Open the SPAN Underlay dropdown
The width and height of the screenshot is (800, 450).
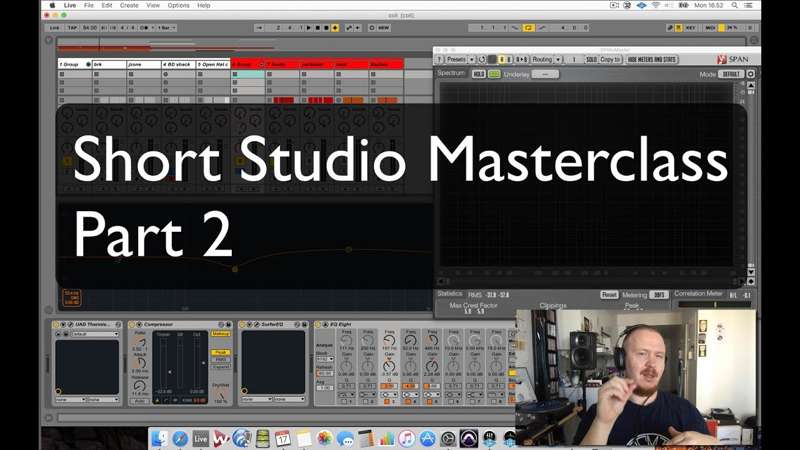(545, 74)
